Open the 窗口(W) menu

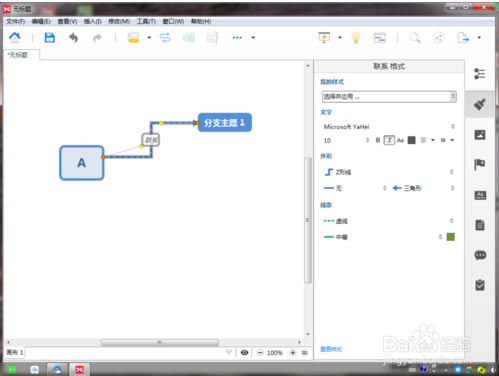point(173,21)
